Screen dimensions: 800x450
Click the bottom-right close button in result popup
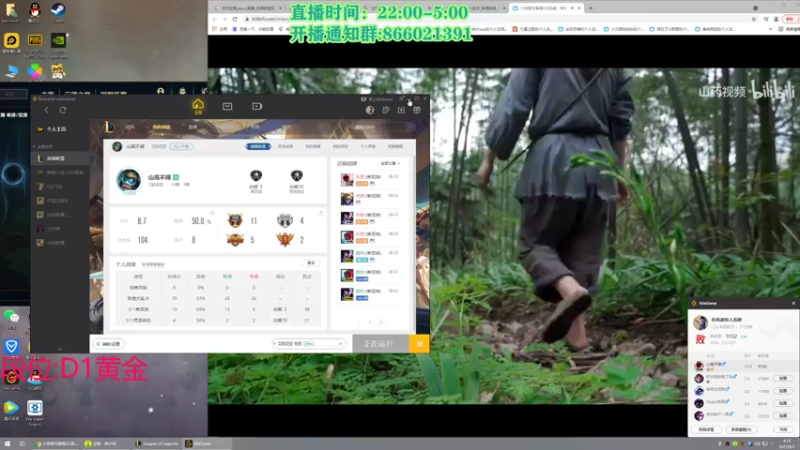tap(783, 430)
